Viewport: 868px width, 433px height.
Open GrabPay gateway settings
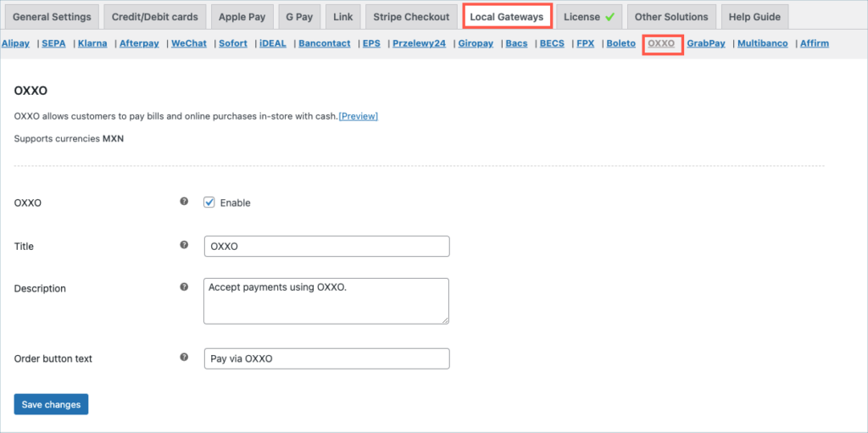coord(706,43)
